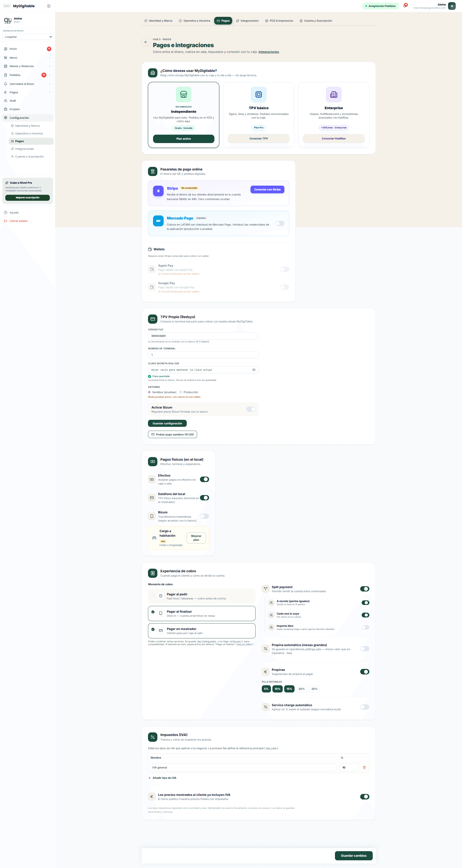The height and width of the screenshot is (868, 462).
Task: Open Inicio in sidebar
Action: pos(28,49)
